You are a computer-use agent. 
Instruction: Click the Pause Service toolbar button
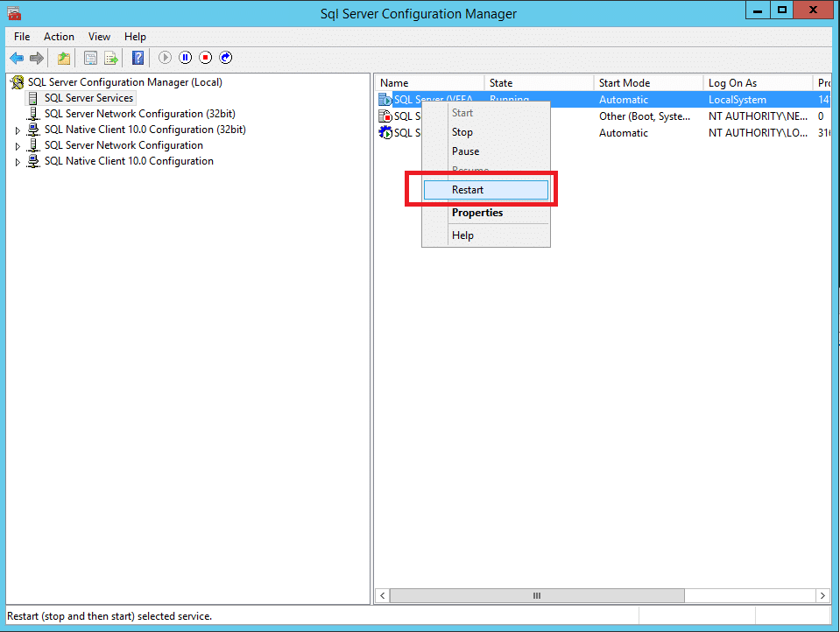[x=186, y=57]
